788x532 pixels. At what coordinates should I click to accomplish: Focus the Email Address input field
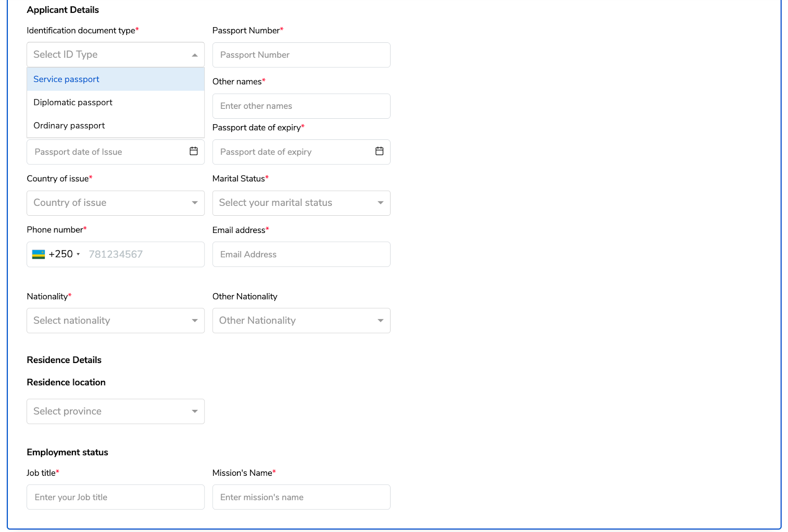[x=301, y=254]
